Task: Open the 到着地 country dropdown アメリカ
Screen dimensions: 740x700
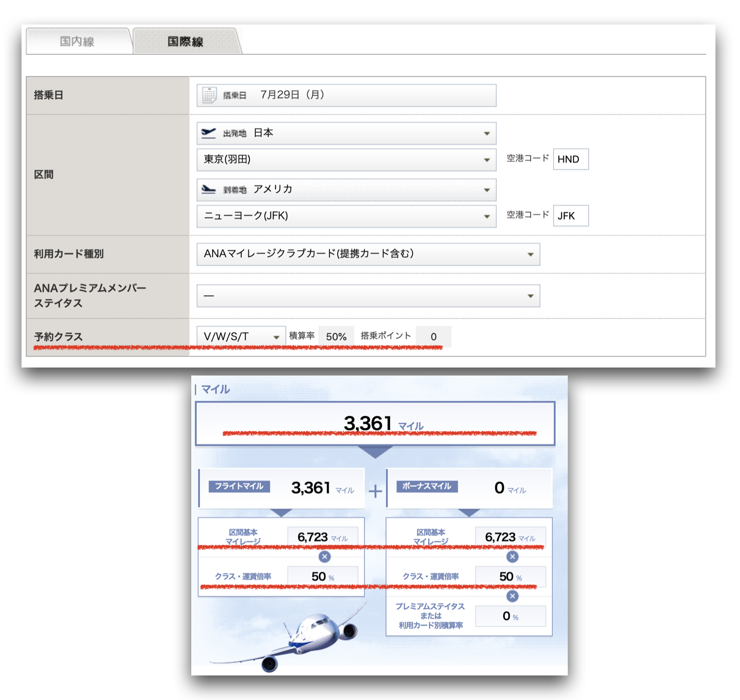Action: pos(346,190)
